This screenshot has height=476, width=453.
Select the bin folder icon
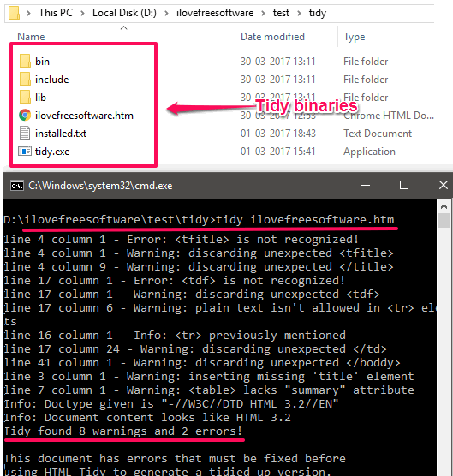click(25, 61)
